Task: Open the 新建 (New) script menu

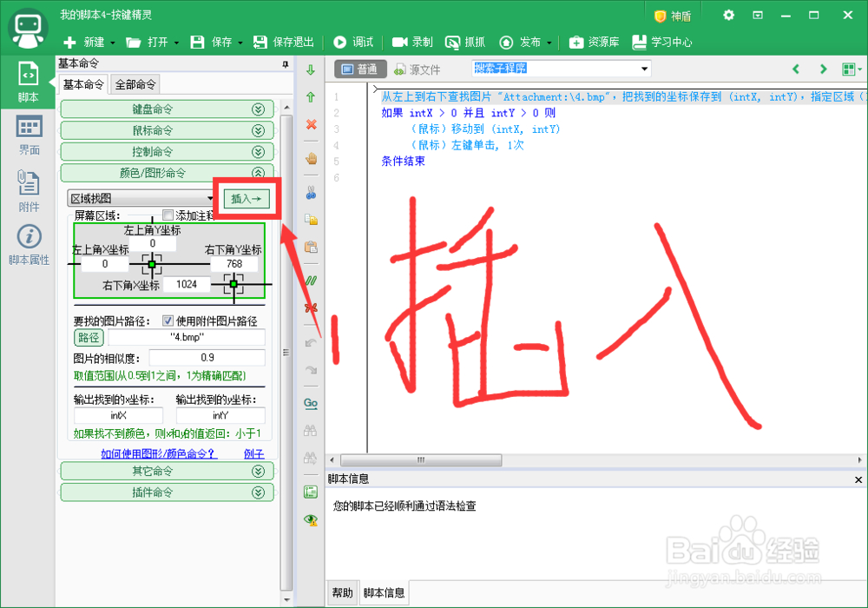Action: coord(89,42)
